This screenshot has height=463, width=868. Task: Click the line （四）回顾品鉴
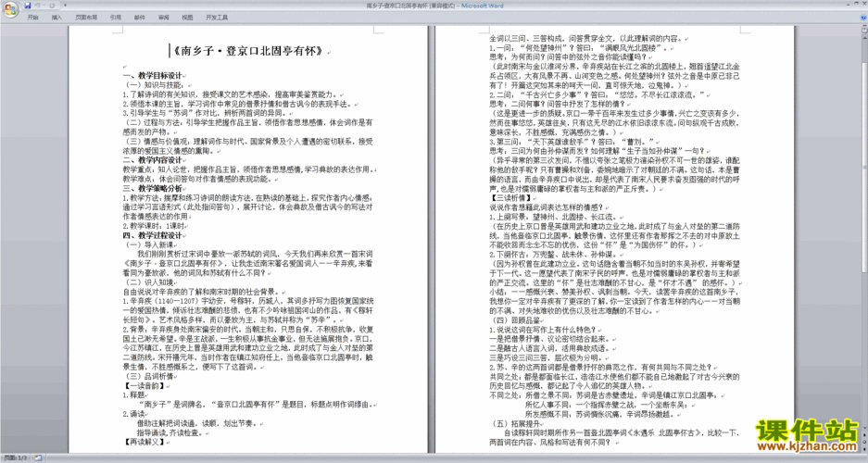516,320
